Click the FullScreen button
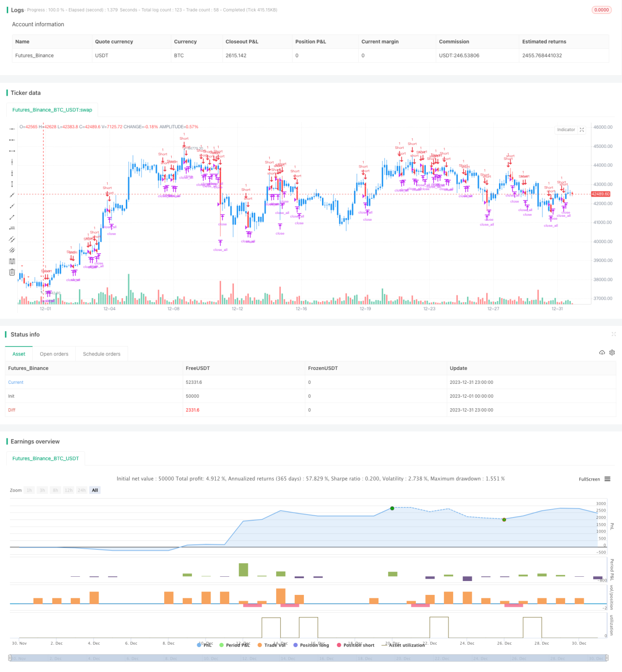The image size is (622, 672). pos(589,479)
